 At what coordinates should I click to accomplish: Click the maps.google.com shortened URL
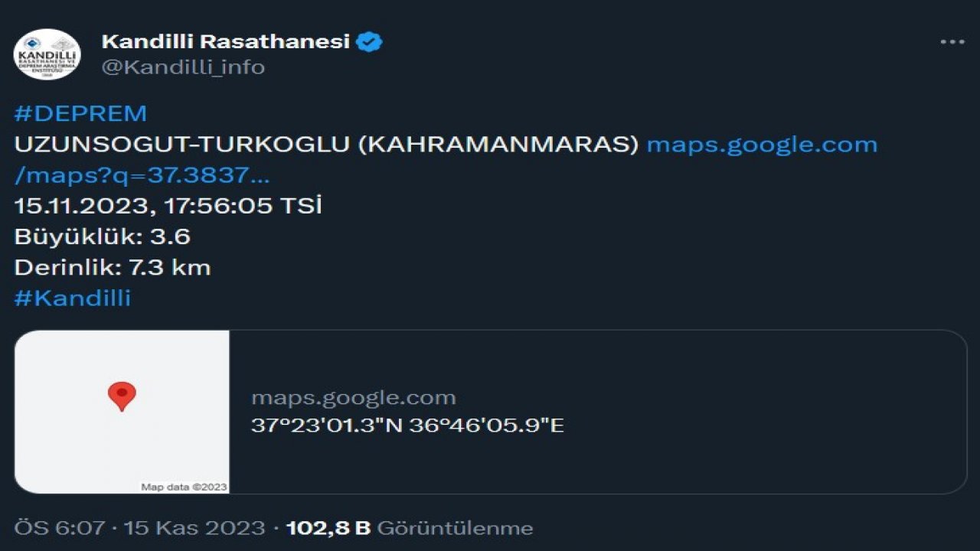pos(762,145)
